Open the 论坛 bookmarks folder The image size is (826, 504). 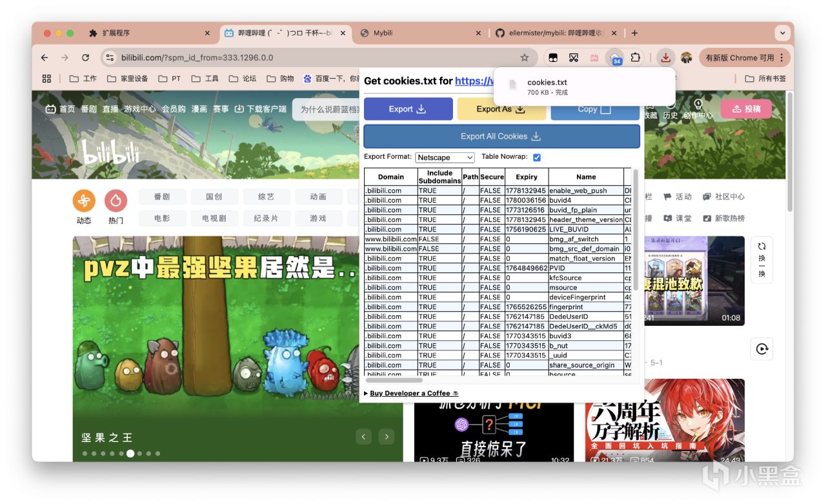click(243, 79)
